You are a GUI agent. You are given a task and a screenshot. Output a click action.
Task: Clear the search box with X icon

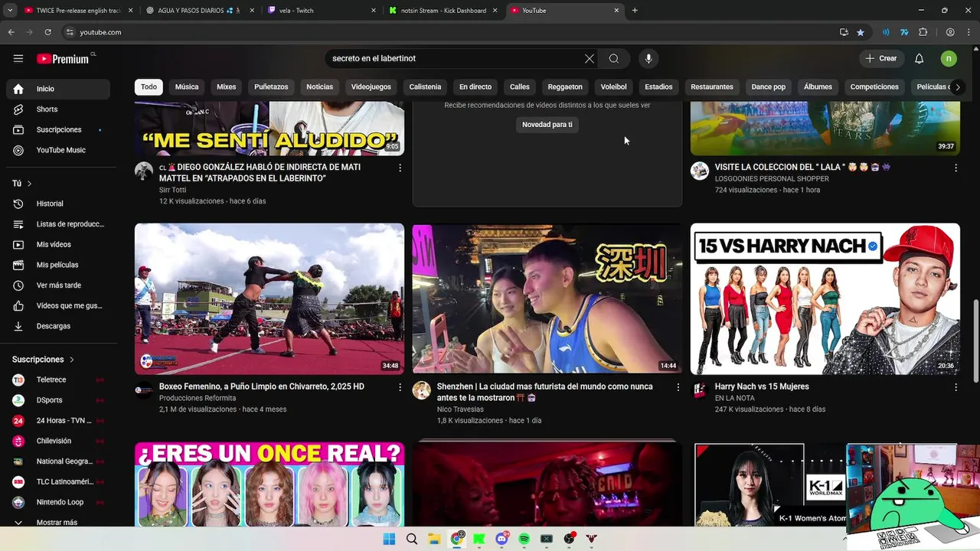(x=590, y=58)
